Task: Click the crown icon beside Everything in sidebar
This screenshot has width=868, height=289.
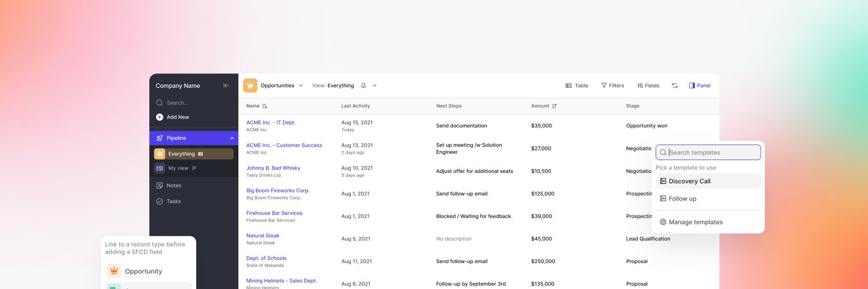Action: (x=159, y=154)
